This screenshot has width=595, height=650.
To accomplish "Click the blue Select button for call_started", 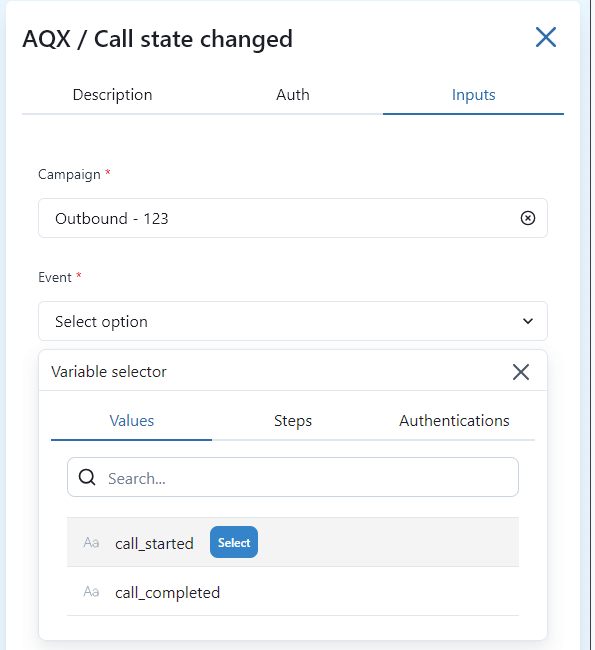I will pyautogui.click(x=234, y=542).
